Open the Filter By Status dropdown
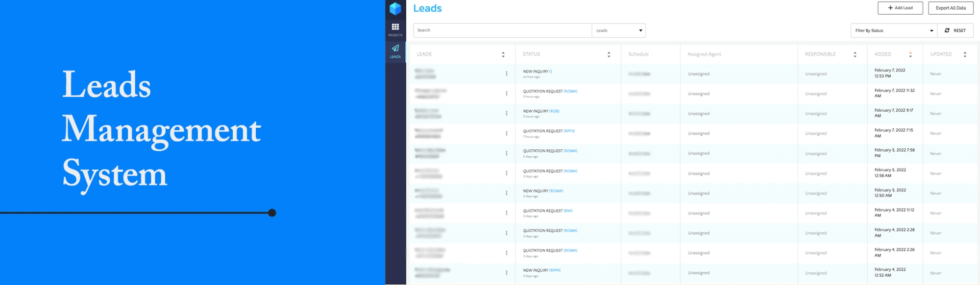The width and height of the screenshot is (980, 285). 894,30
